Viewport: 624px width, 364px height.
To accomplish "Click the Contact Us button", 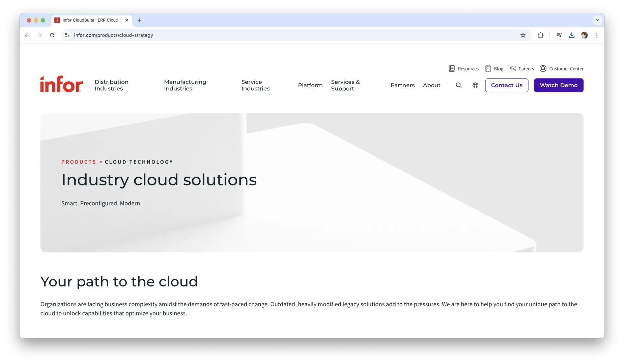I will click(x=507, y=85).
